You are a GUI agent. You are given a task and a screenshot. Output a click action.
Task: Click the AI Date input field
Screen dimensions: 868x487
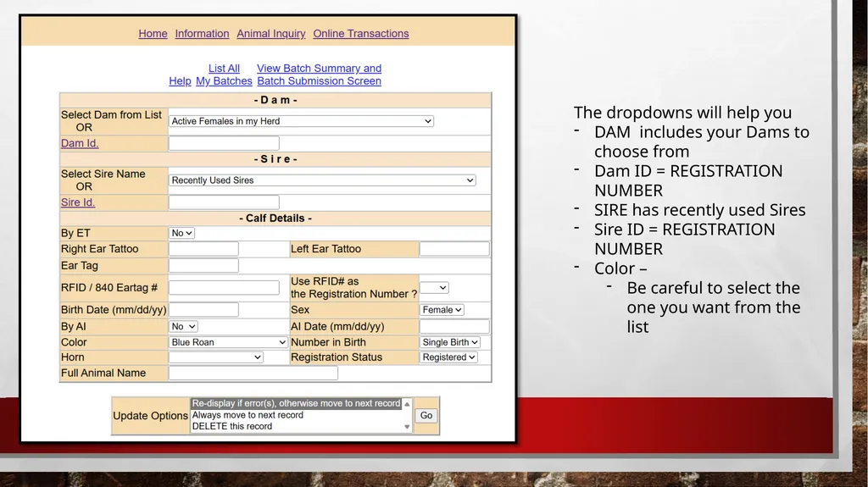(x=454, y=327)
